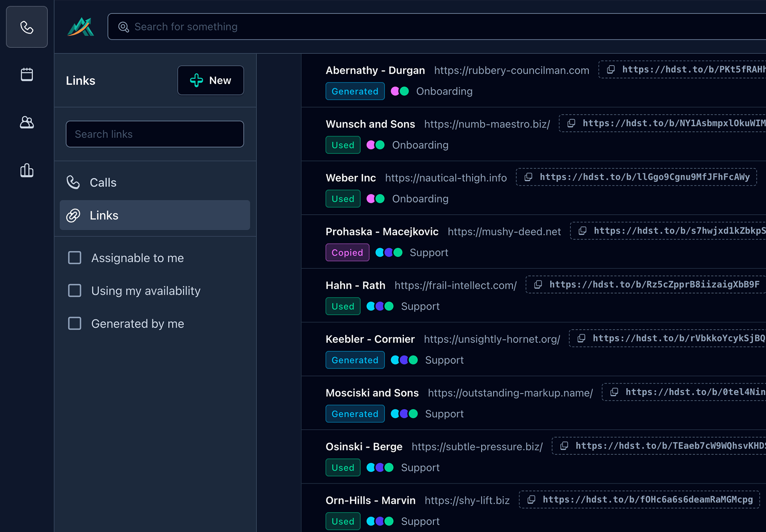Check Assignable to me filter
This screenshot has width=766, height=532.
[75, 257]
